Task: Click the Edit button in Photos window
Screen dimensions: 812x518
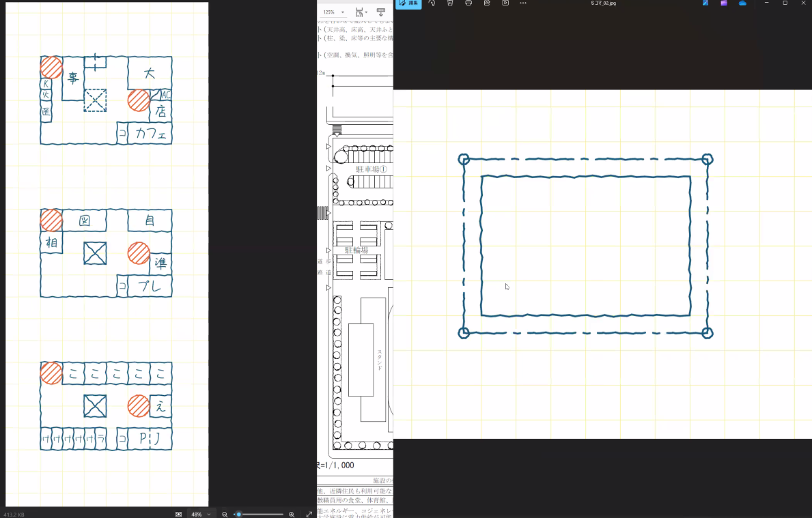Action: click(x=408, y=3)
